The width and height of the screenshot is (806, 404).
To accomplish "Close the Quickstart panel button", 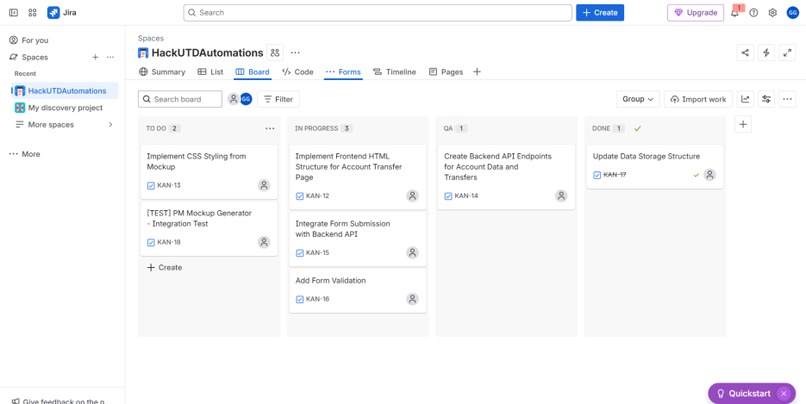I will click(783, 394).
